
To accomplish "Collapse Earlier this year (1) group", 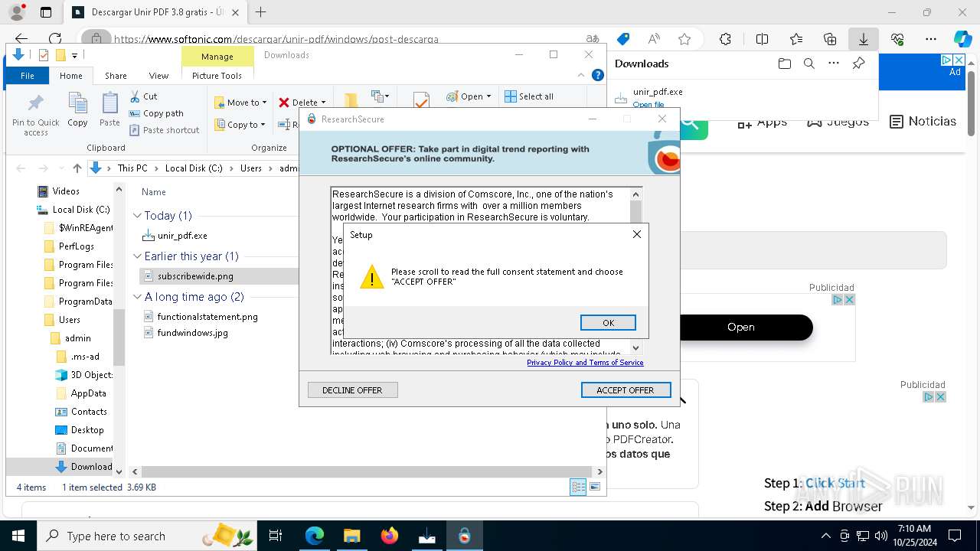I will [138, 256].
